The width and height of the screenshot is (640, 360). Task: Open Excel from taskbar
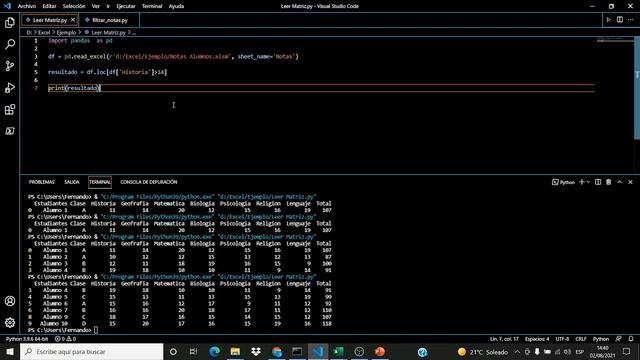(x=338, y=351)
